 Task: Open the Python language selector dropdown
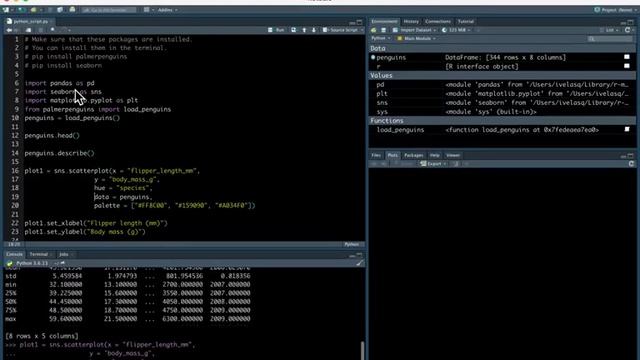coord(380,38)
